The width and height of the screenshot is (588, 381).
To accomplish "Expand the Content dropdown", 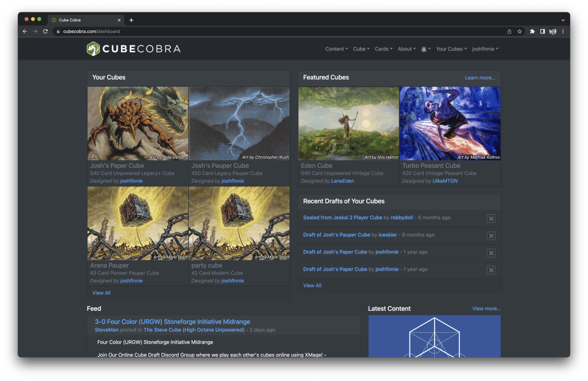I will pos(336,49).
